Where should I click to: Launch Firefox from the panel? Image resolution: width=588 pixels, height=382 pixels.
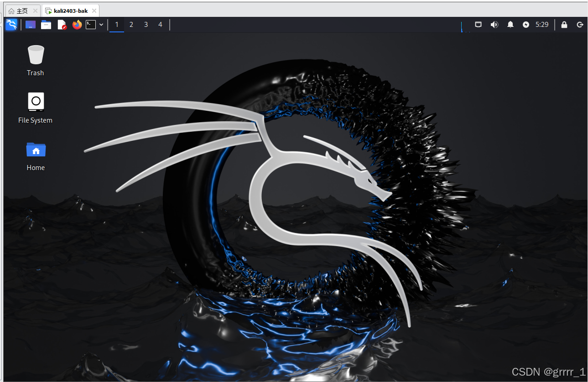[x=77, y=25]
